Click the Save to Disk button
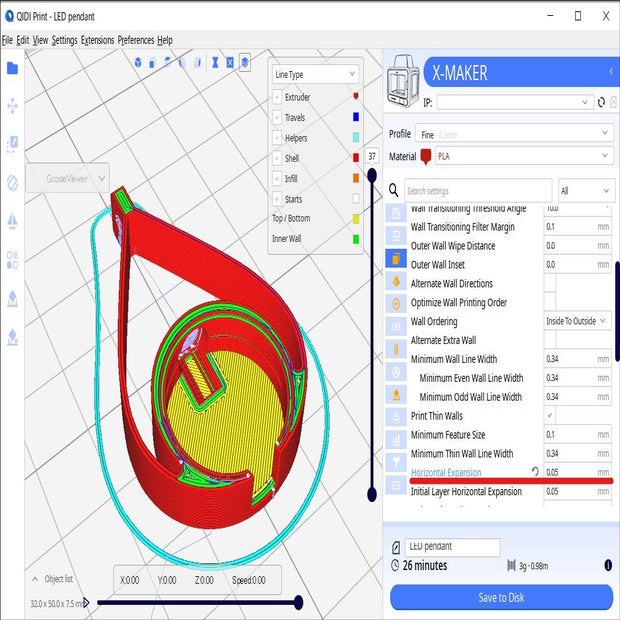This screenshot has height=620, width=620. pos(500,597)
